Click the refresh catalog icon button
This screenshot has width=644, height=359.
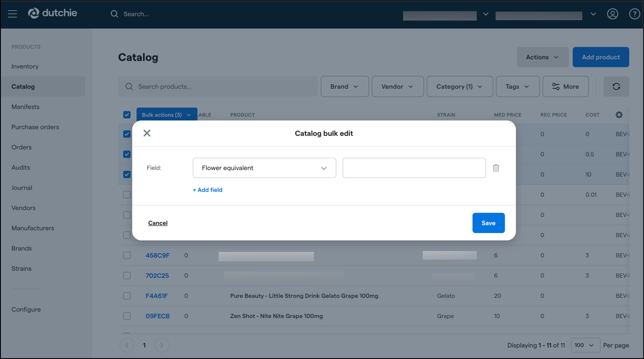click(x=616, y=87)
